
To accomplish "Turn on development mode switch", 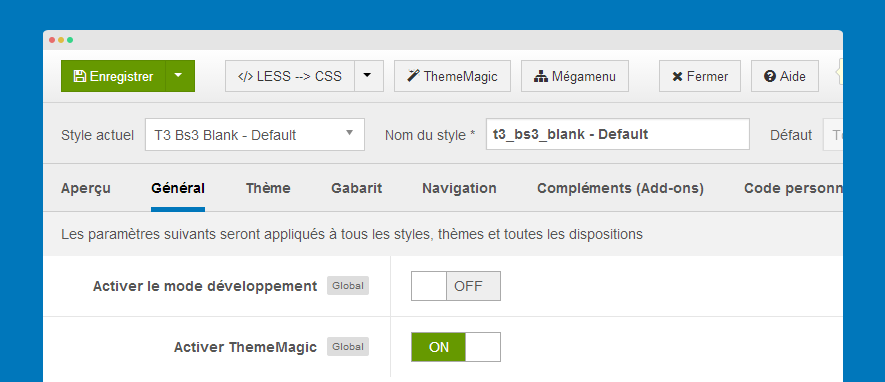I will 455,286.
